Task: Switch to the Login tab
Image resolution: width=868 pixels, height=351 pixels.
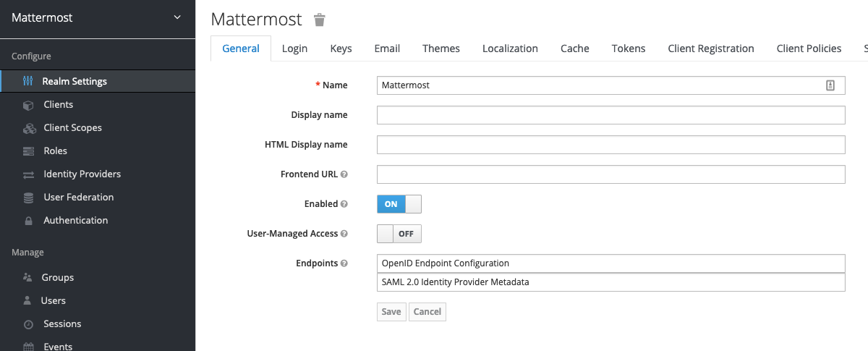Action: pos(294,48)
